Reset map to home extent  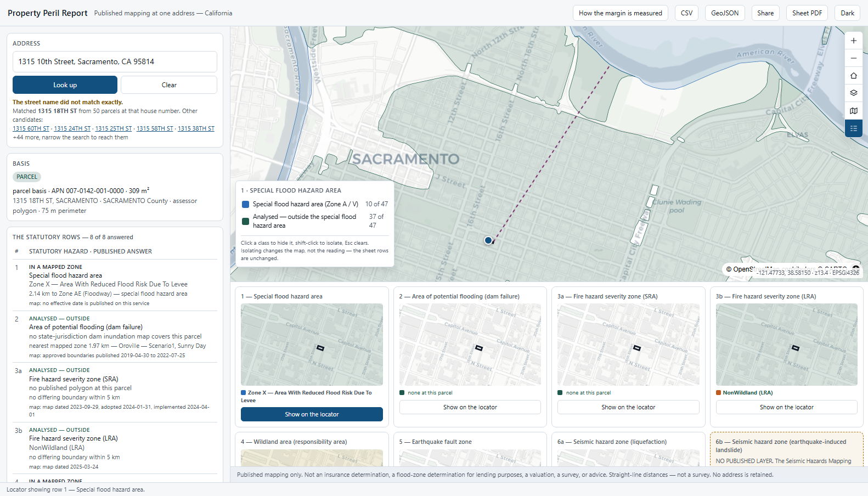[853, 76]
